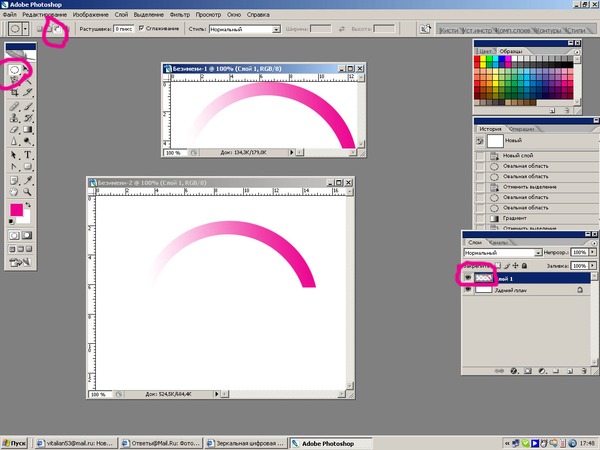Select the Notes tool

click(15, 180)
